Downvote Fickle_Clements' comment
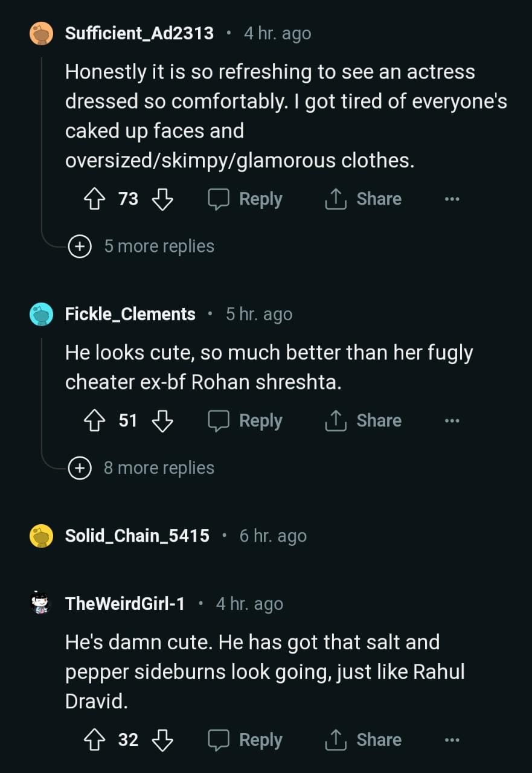 pos(162,421)
